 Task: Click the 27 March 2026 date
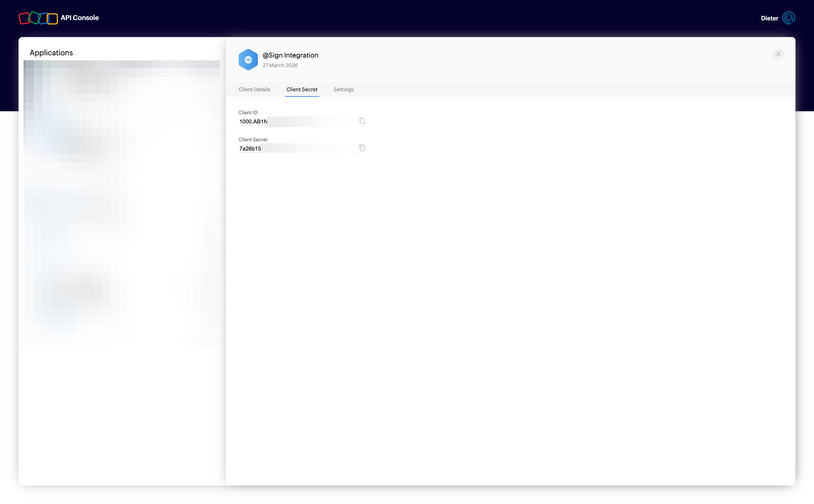pyautogui.click(x=280, y=65)
